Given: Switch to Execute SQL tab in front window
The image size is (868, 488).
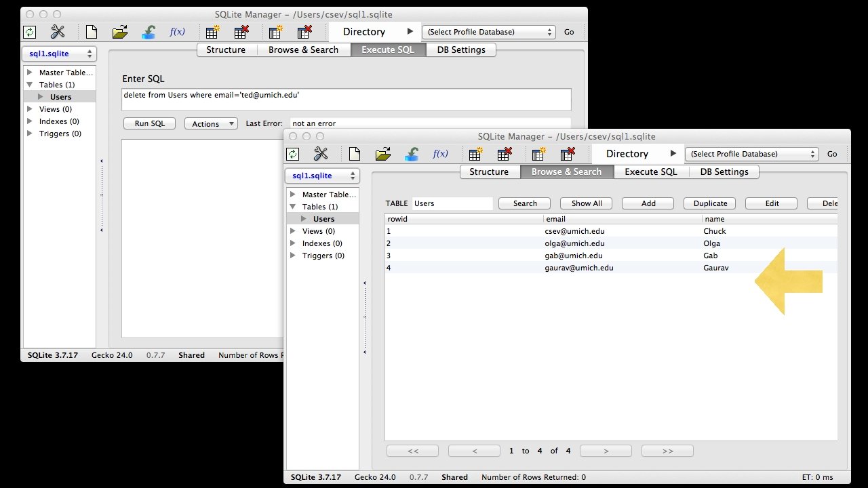Looking at the screenshot, I should pos(651,171).
